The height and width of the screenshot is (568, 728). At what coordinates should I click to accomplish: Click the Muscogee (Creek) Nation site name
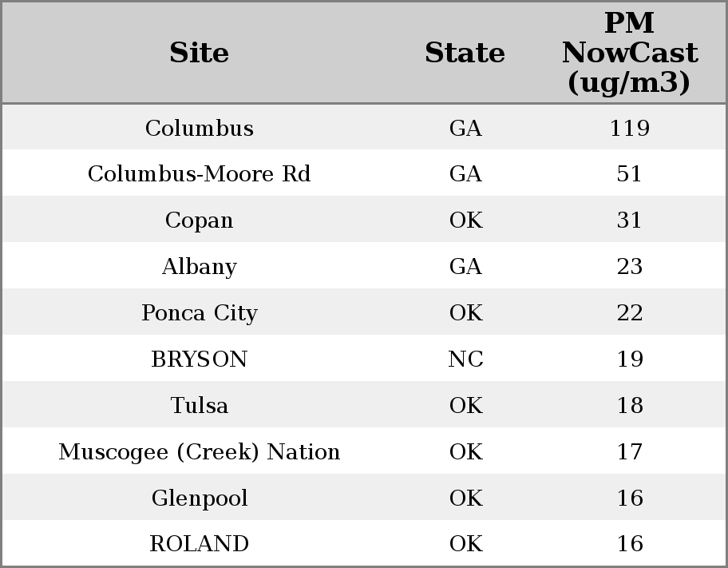tap(200, 452)
